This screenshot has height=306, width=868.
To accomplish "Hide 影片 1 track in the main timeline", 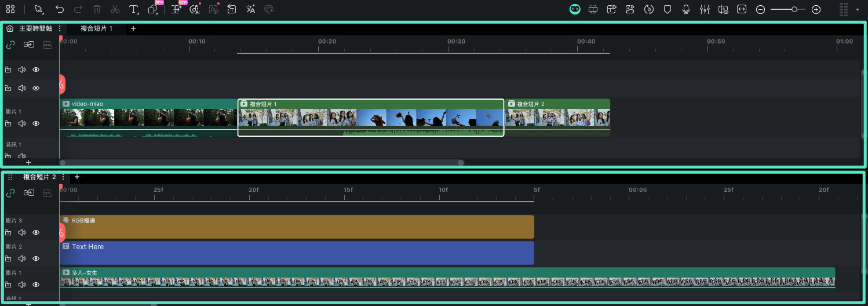I will (x=36, y=123).
